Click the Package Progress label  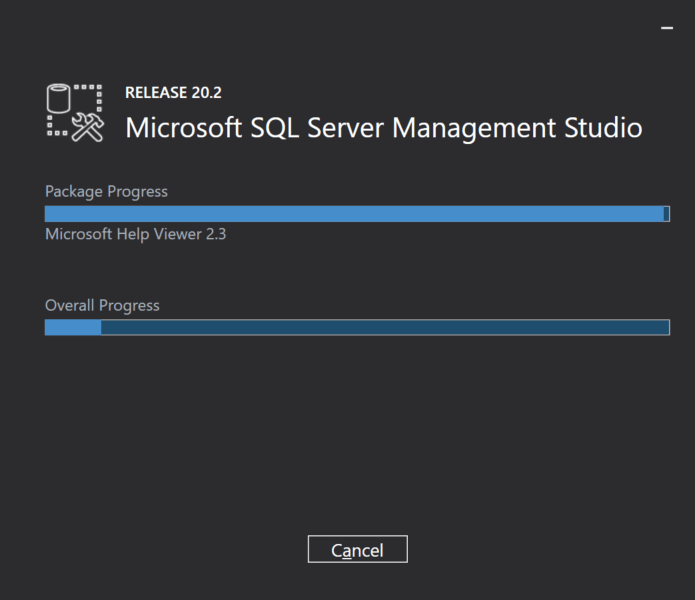(x=106, y=191)
